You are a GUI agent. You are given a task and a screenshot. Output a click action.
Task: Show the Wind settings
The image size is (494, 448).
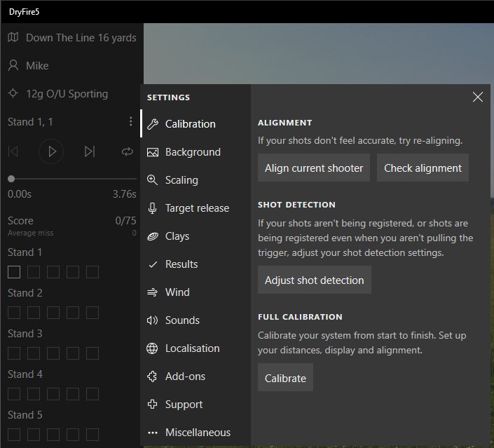click(x=177, y=292)
